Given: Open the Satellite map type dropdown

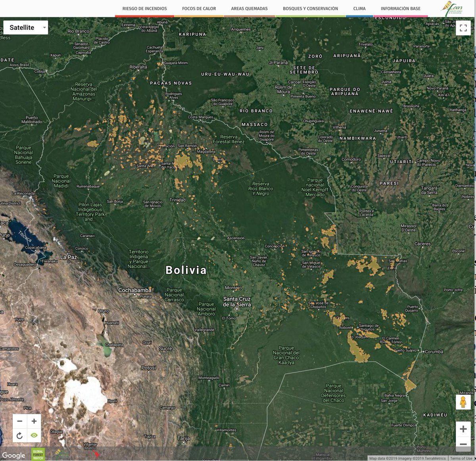Looking at the screenshot, I should 26,27.
